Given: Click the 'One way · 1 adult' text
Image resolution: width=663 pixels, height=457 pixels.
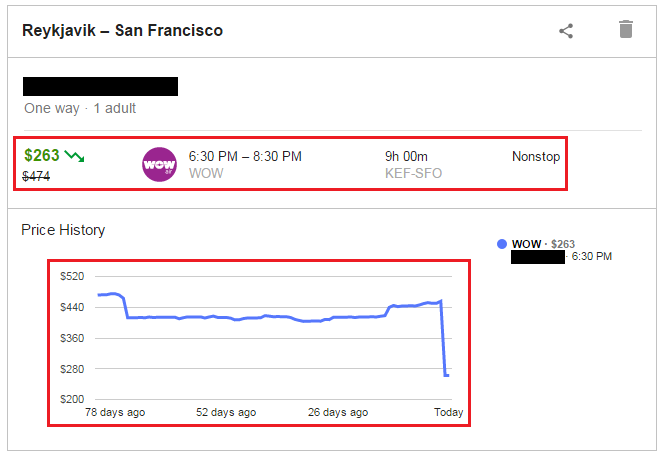Looking at the screenshot, I should coord(80,108).
